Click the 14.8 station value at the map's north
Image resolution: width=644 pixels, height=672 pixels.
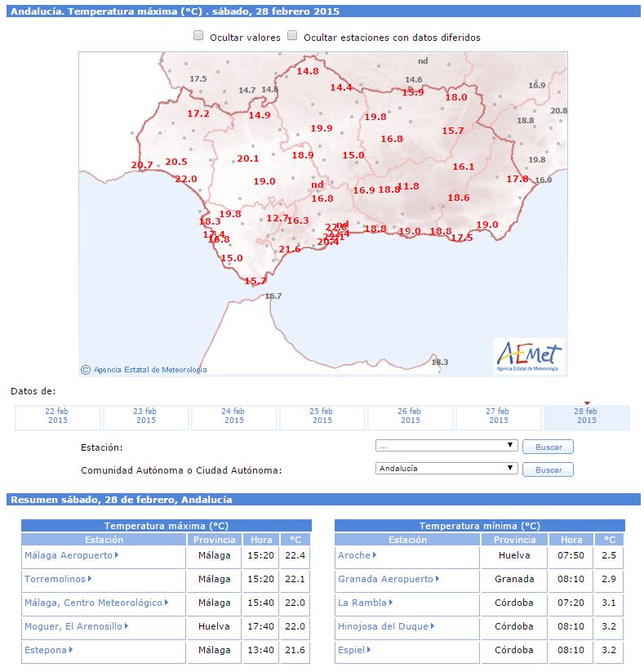(x=308, y=71)
